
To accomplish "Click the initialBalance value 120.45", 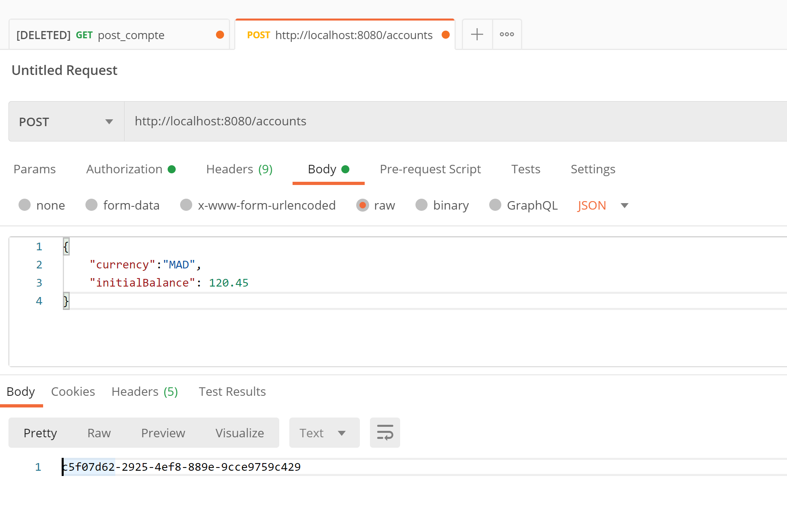I will tap(228, 283).
